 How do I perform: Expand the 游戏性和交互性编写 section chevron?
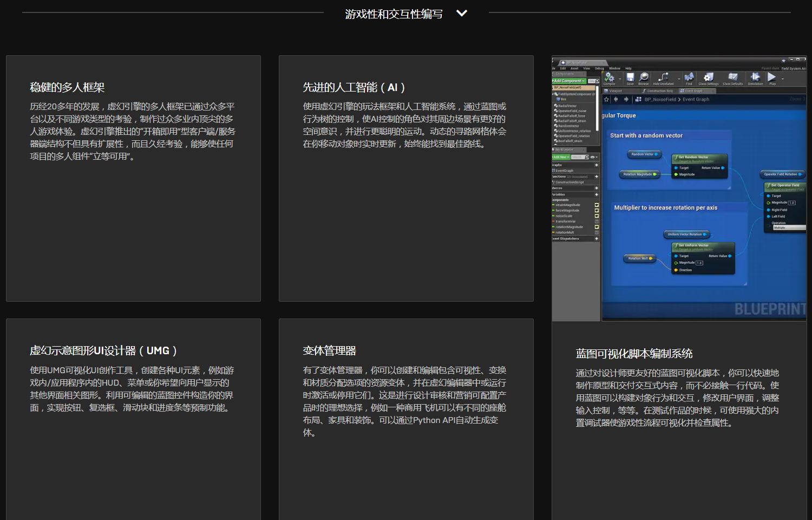click(462, 13)
